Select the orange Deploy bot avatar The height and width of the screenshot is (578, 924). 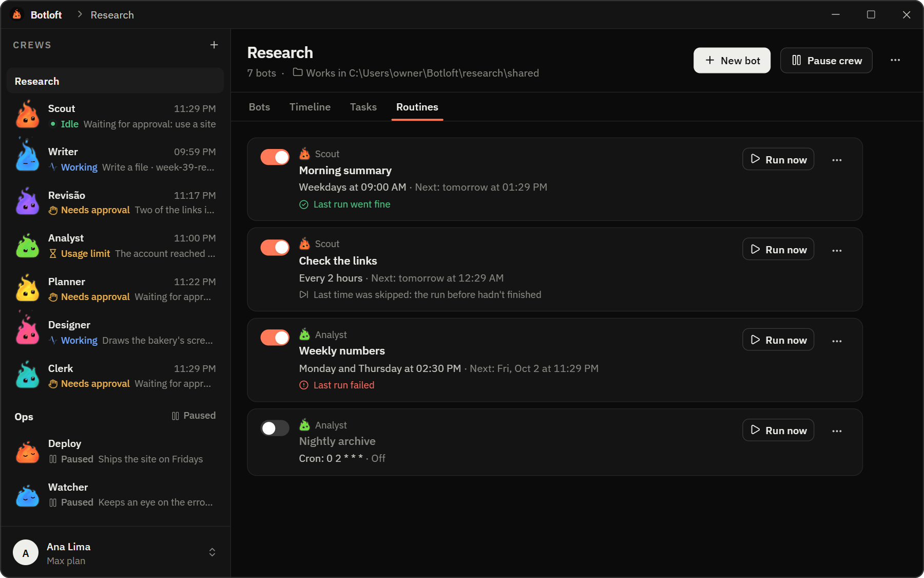28,452
